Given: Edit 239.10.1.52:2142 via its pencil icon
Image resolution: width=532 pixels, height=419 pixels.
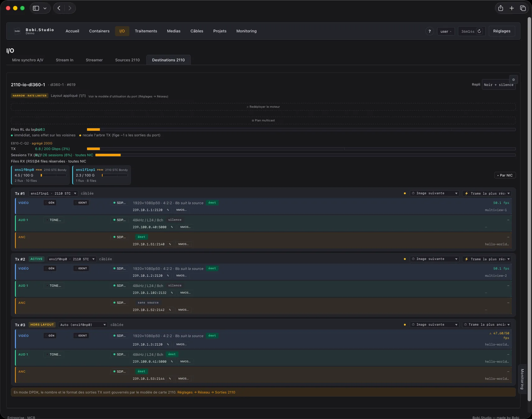Looking at the screenshot, I should pos(170,310).
